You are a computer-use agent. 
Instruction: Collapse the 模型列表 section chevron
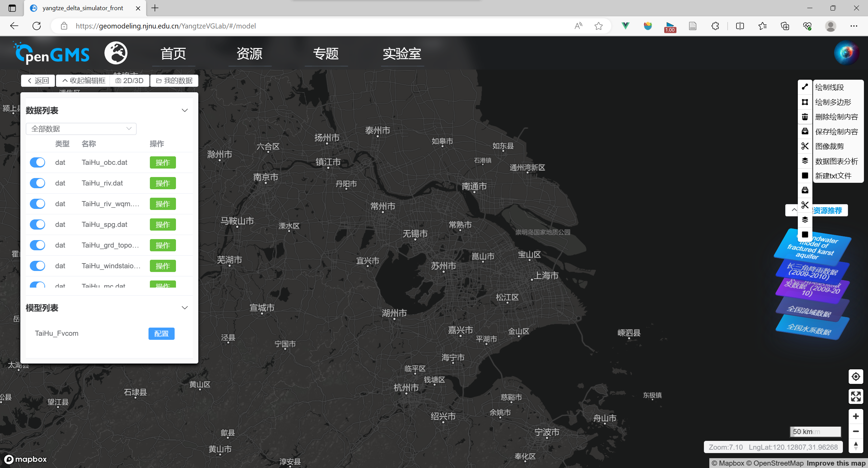(x=185, y=308)
